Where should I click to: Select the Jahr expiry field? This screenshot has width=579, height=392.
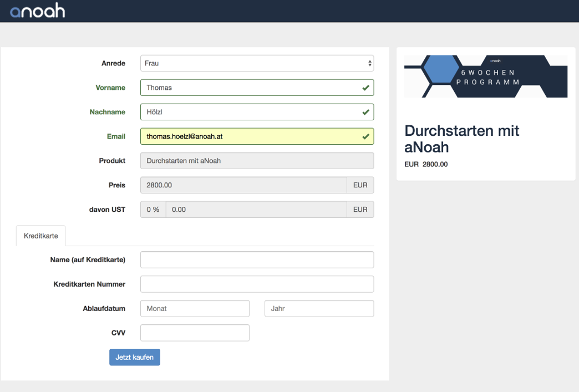[x=319, y=308]
